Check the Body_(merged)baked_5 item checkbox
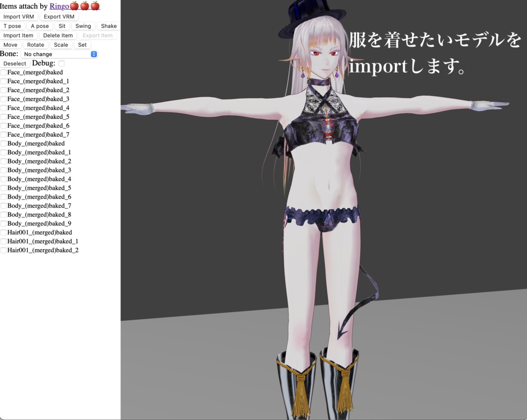 click(3, 188)
